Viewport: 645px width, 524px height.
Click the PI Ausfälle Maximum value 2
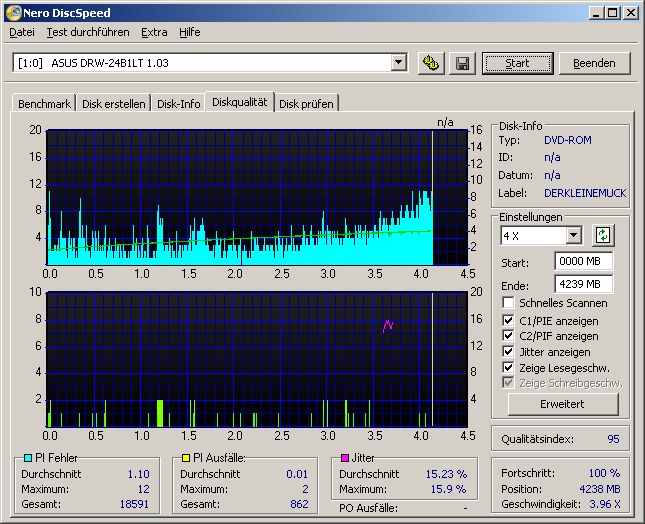pyautogui.click(x=305, y=489)
